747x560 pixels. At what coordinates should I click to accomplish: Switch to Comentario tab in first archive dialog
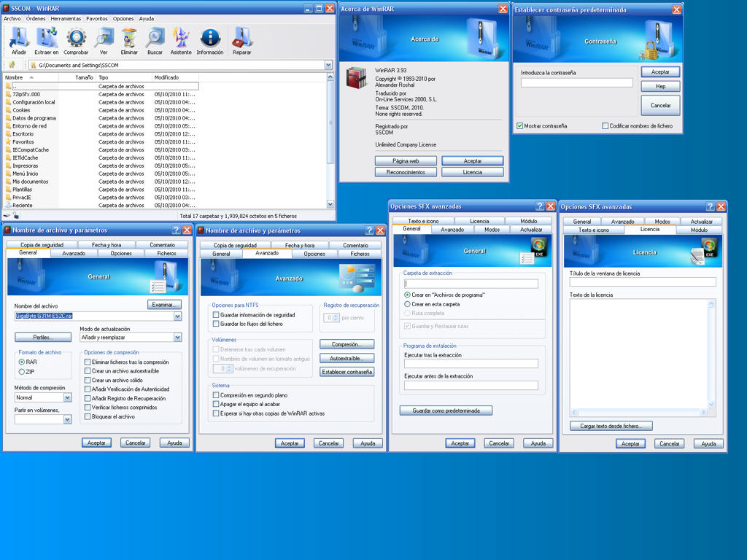coord(163,245)
